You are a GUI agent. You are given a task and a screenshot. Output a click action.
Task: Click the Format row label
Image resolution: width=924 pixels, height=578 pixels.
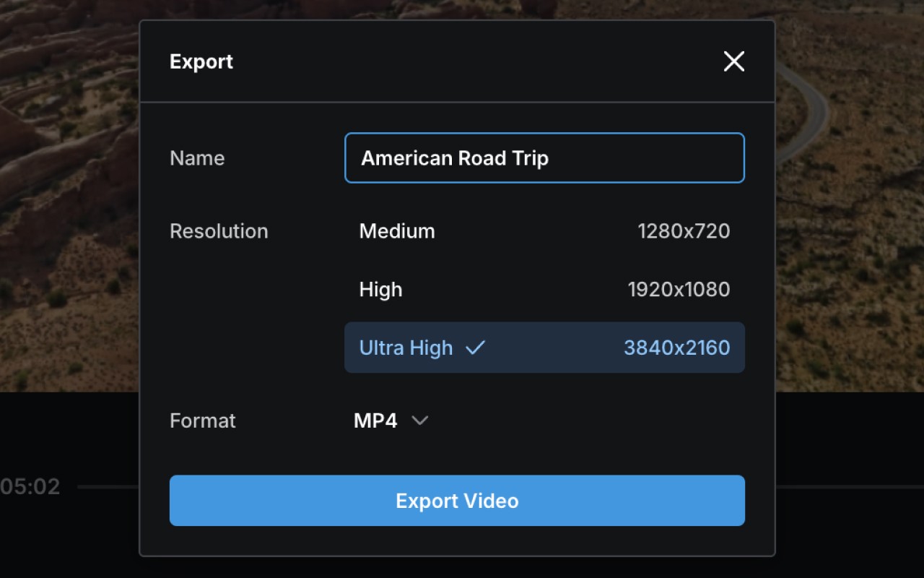click(202, 420)
